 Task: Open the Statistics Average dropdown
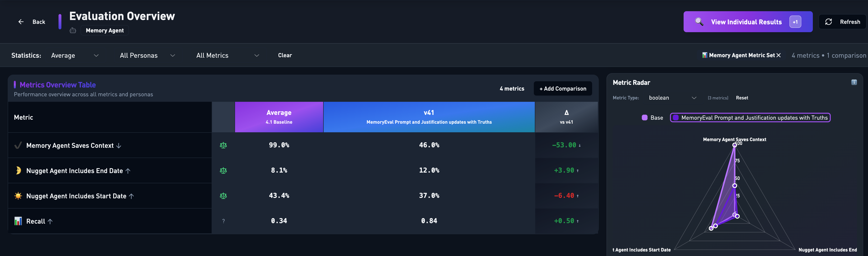click(x=75, y=56)
